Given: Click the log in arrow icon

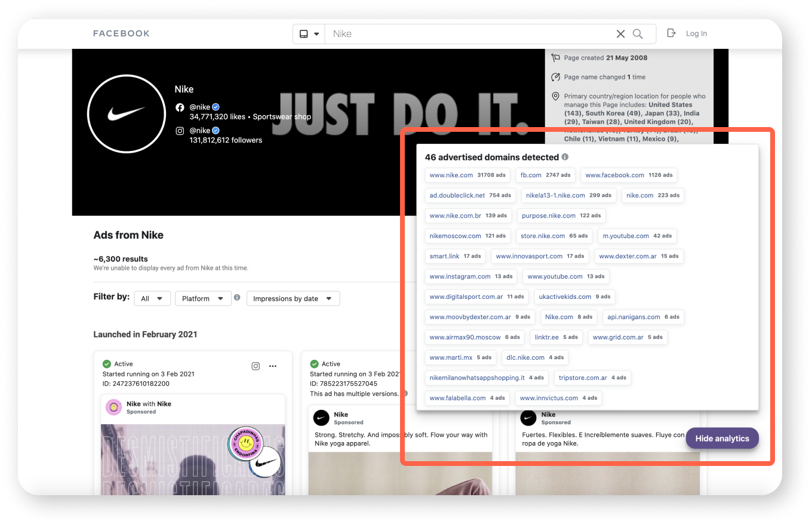Looking at the screenshot, I should [671, 33].
